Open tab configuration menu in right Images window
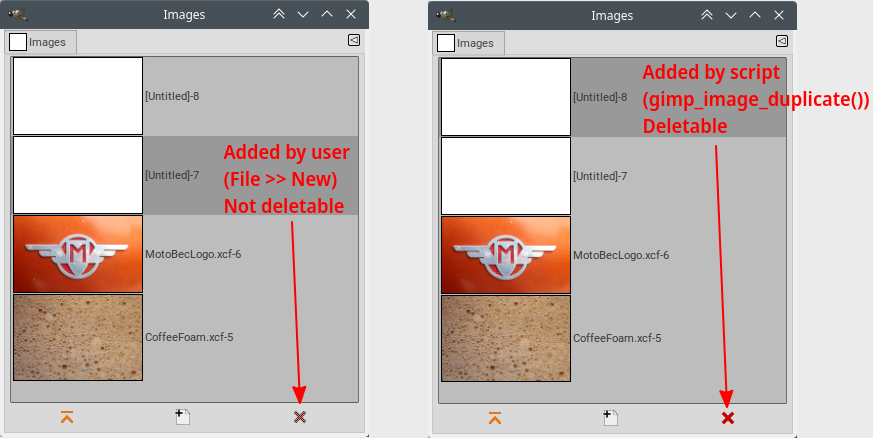Image resolution: width=873 pixels, height=438 pixels. (x=782, y=41)
